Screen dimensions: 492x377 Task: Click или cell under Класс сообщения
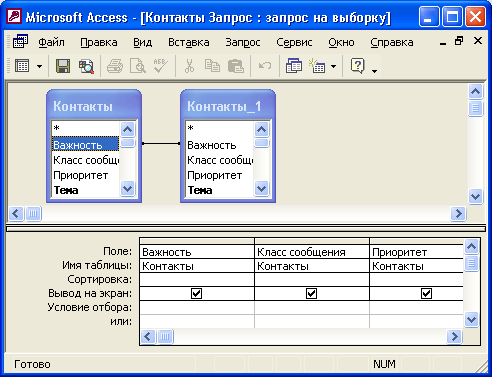pos(312,321)
